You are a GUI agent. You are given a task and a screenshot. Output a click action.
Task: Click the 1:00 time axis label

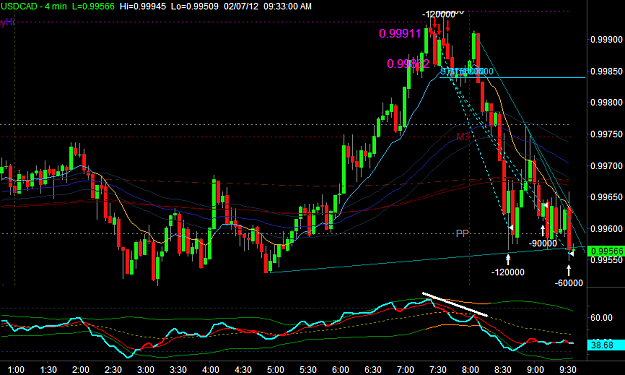16,369
